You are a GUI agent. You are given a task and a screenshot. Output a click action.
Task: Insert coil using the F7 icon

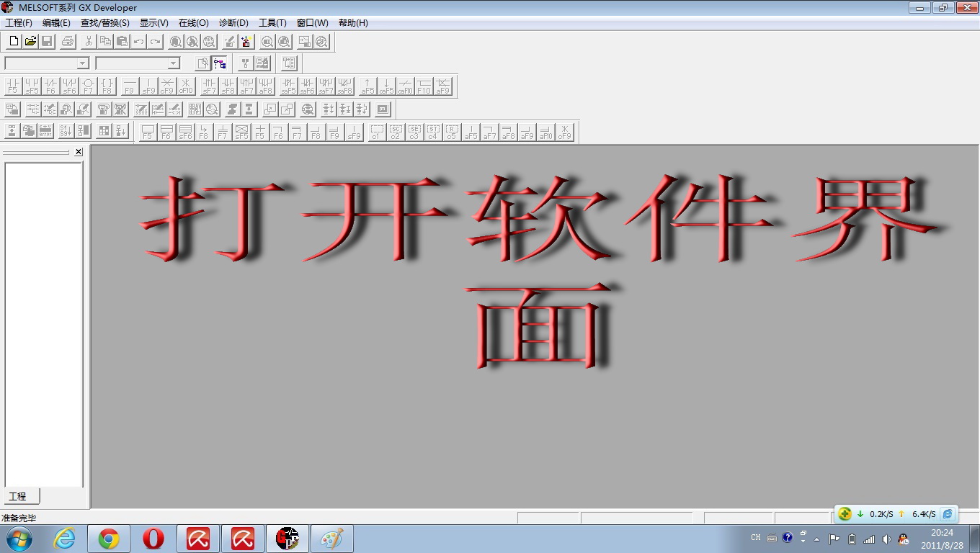point(88,86)
